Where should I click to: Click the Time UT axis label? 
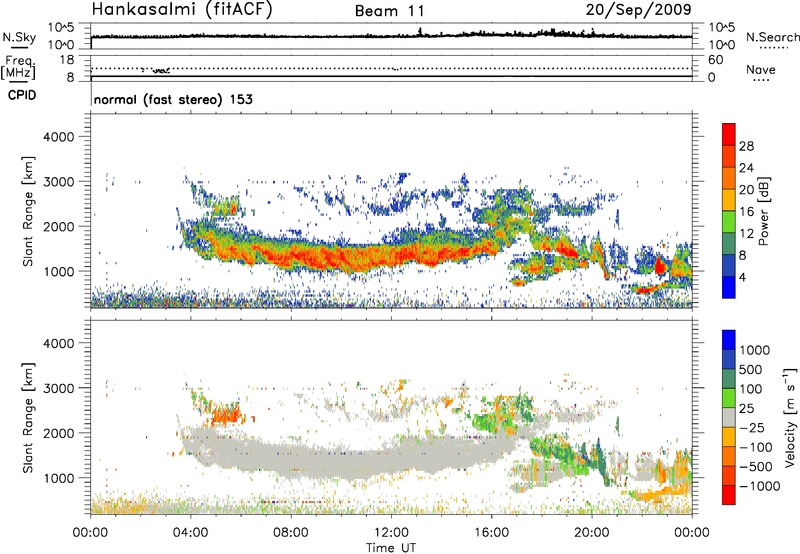coord(391,548)
